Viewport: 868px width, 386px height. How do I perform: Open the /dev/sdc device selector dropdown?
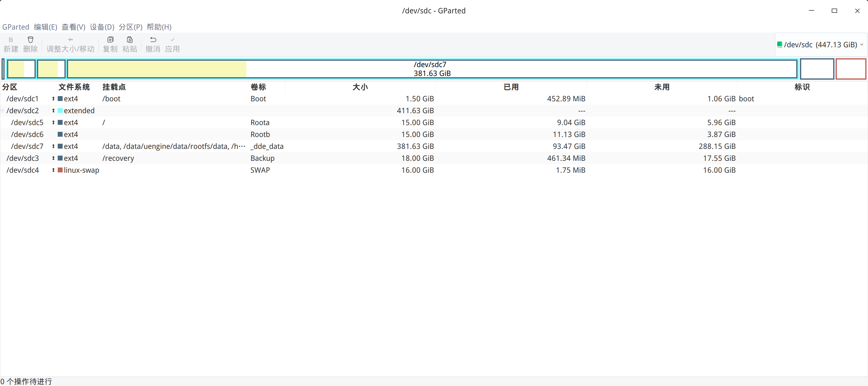[820, 45]
